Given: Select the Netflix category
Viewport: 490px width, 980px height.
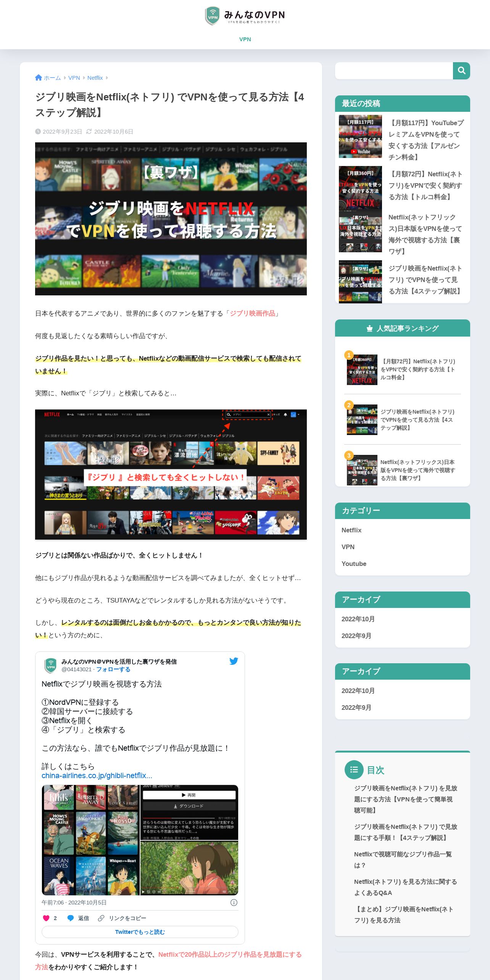Looking at the screenshot, I should click(x=351, y=530).
